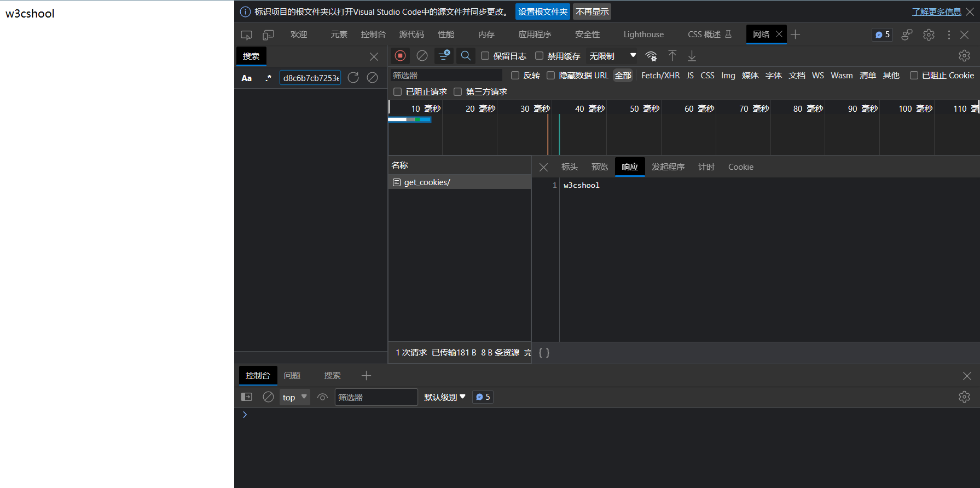This screenshot has width=980, height=488.
Task: Toggle hide data URLs checkbox
Action: (x=550, y=76)
